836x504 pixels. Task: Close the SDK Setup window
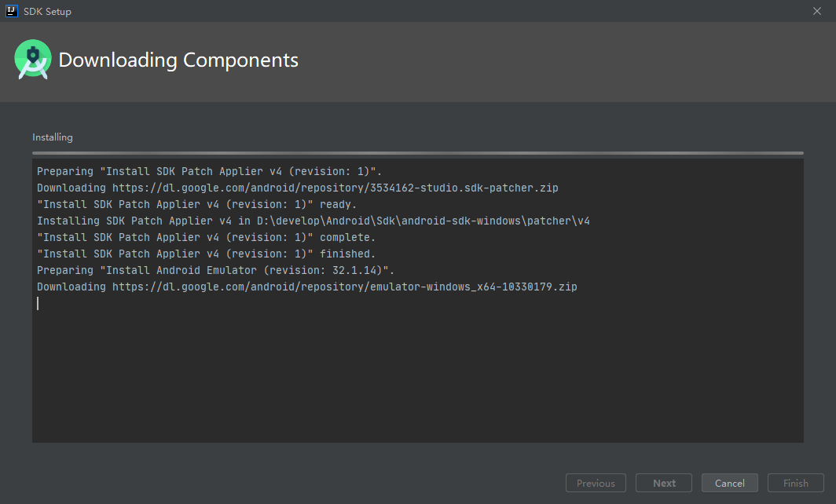point(816,11)
